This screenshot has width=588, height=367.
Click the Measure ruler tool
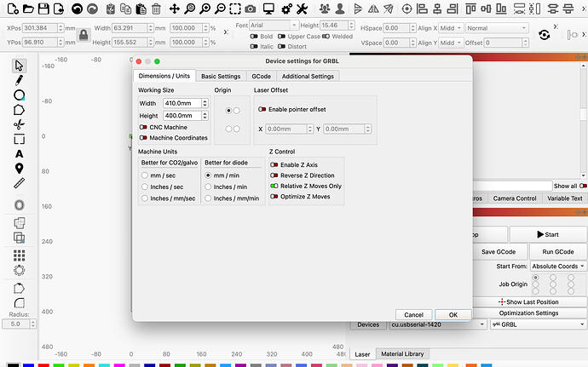[x=20, y=182]
